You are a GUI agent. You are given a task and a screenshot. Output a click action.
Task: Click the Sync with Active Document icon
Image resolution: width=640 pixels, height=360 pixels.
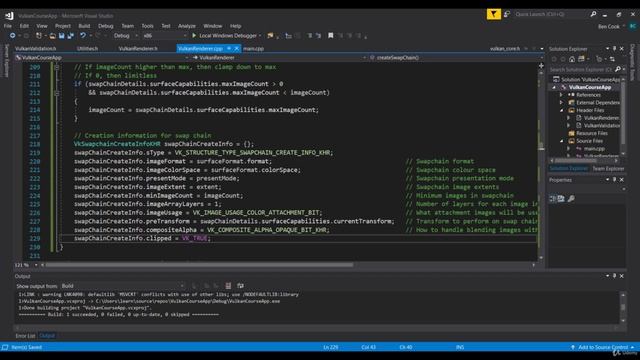[x=612, y=59]
